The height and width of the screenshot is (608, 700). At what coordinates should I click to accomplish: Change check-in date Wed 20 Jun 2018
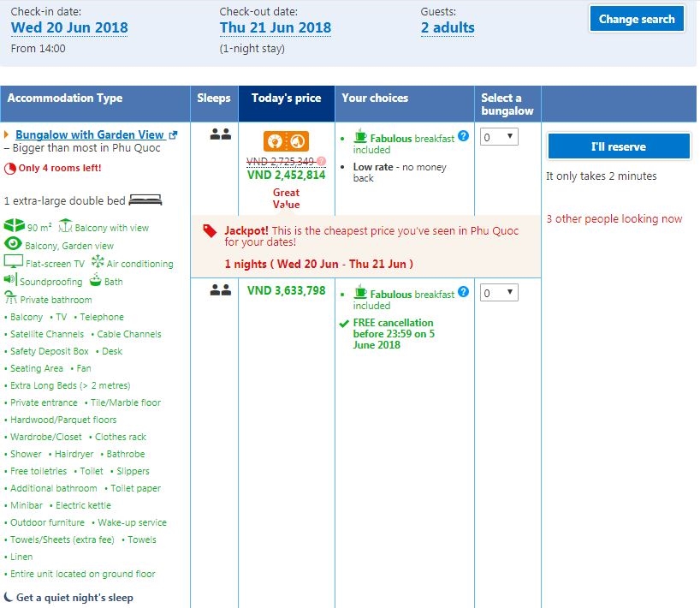click(x=69, y=27)
